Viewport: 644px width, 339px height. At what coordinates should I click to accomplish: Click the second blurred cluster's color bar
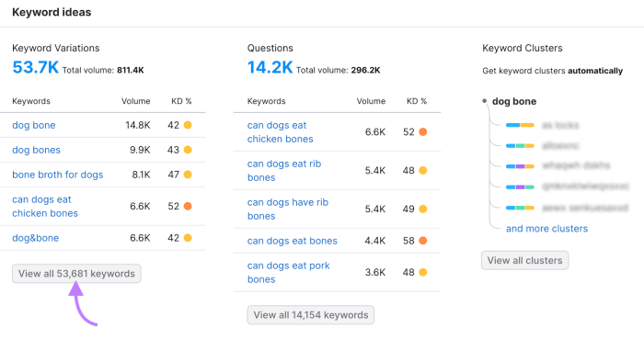click(520, 145)
